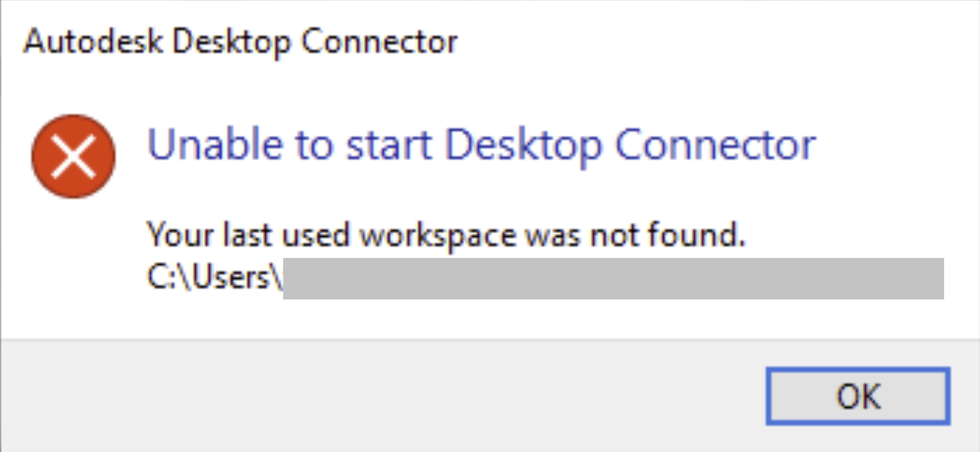Click the word 'Unable' in the blue heading

tap(215, 145)
